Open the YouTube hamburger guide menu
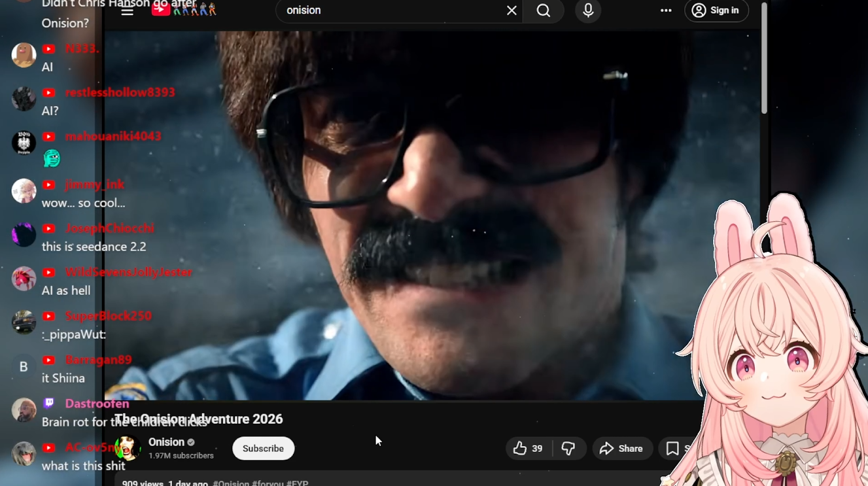Image resolution: width=868 pixels, height=486 pixels. tap(127, 10)
